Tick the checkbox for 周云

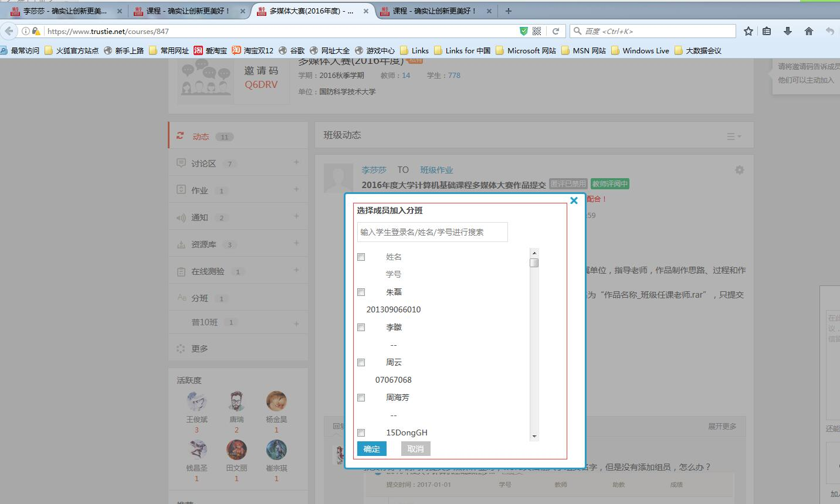[x=361, y=362]
